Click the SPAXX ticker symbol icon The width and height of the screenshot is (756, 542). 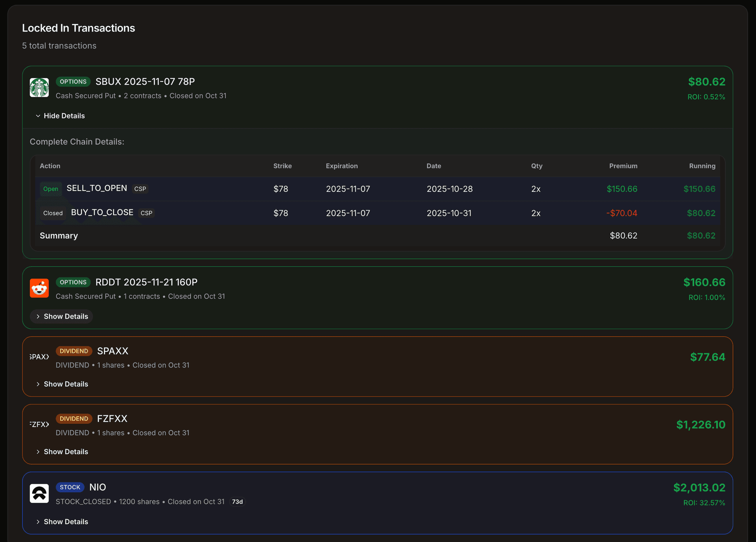[x=39, y=357]
